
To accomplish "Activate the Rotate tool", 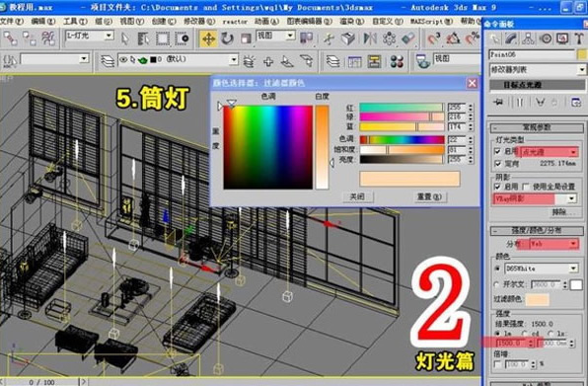I will coord(227,39).
